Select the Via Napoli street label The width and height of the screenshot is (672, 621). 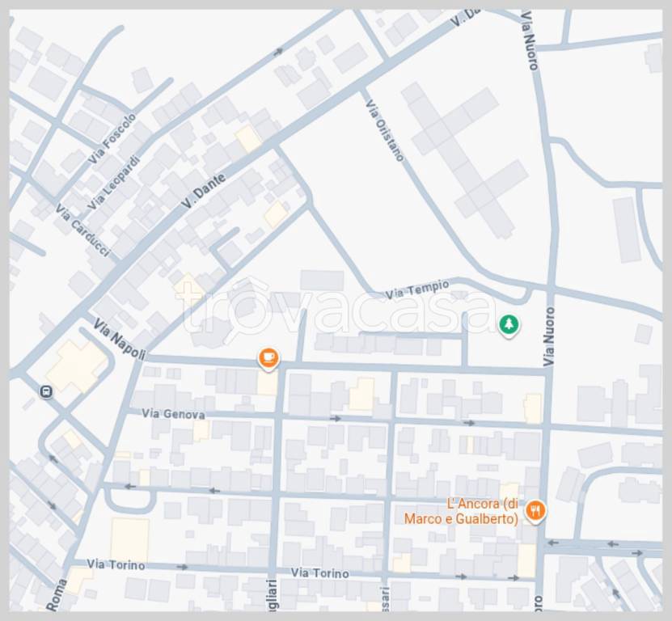(120, 340)
